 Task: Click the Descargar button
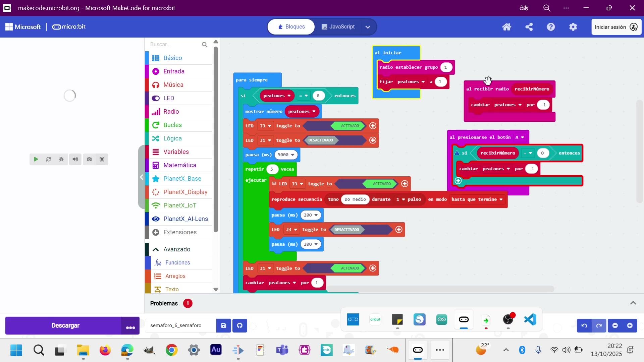click(65, 325)
